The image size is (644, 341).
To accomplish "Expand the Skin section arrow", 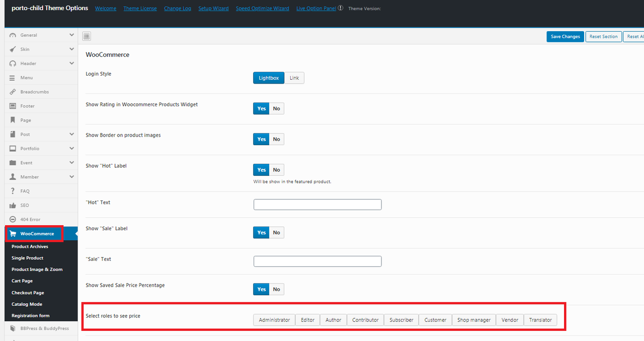I will [x=72, y=49].
